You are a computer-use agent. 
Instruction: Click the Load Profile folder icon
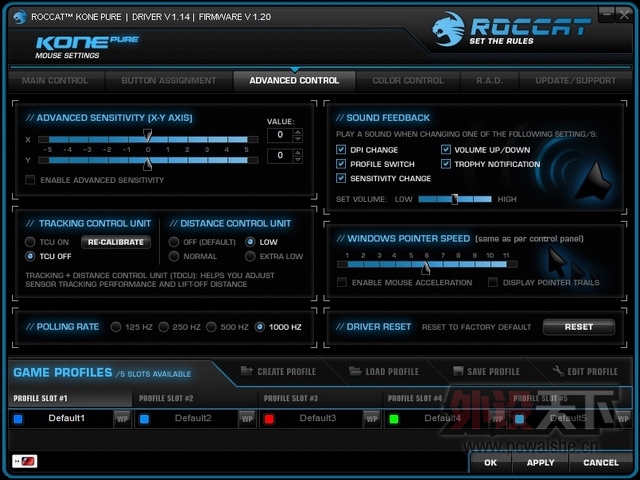(x=355, y=371)
